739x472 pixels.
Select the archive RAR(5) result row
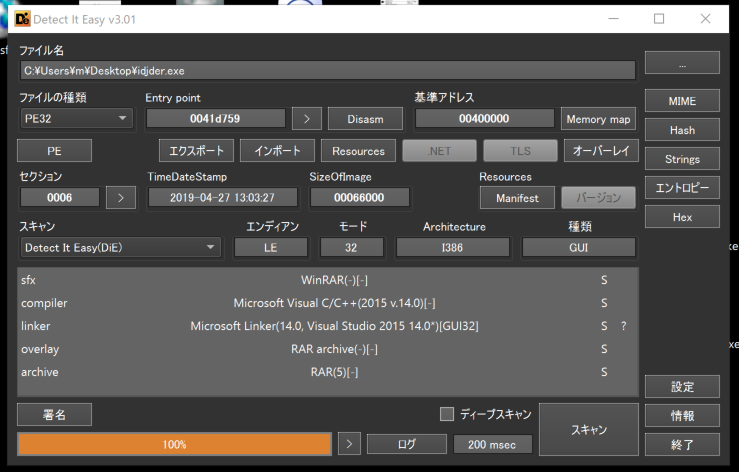(x=328, y=373)
